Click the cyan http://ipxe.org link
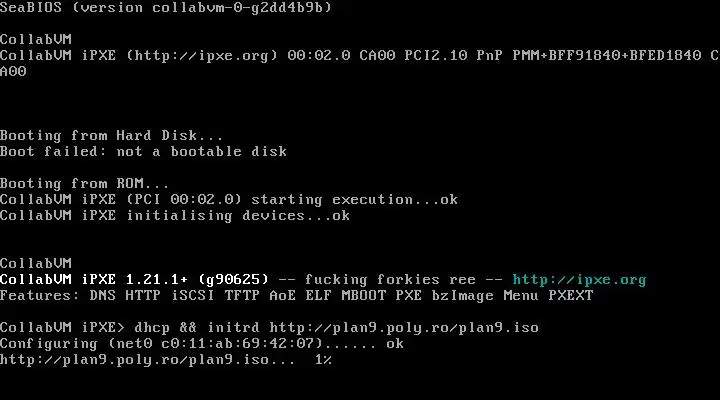720x400 pixels. point(579,280)
